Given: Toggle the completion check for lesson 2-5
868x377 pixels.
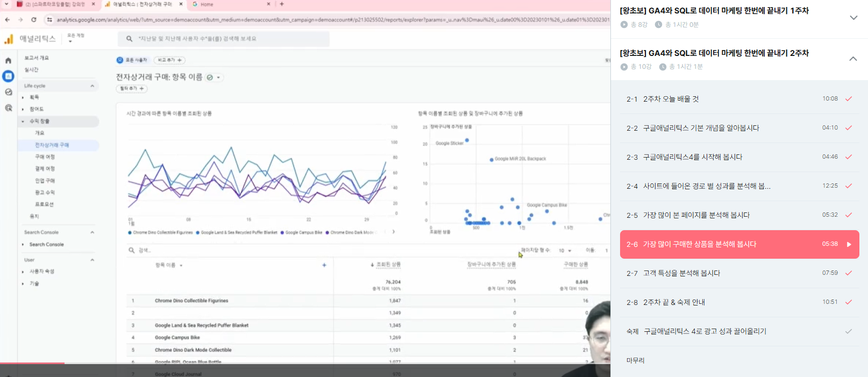Looking at the screenshot, I should point(849,215).
